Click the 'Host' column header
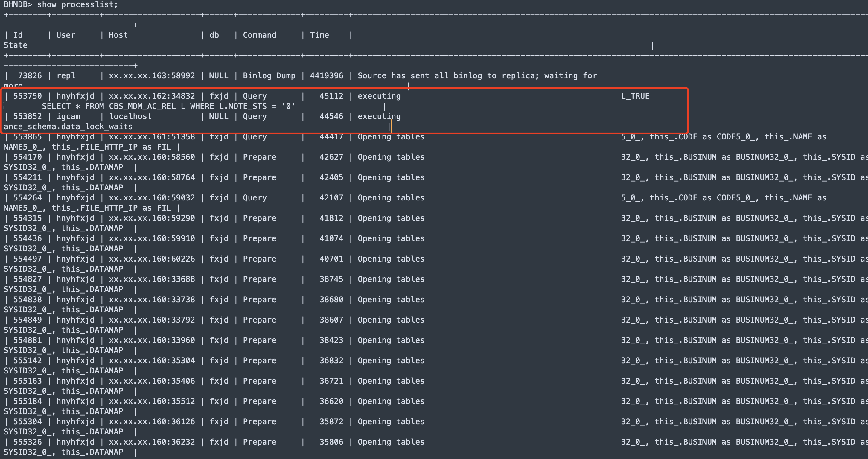Image resolution: width=868 pixels, height=459 pixels. pos(118,35)
